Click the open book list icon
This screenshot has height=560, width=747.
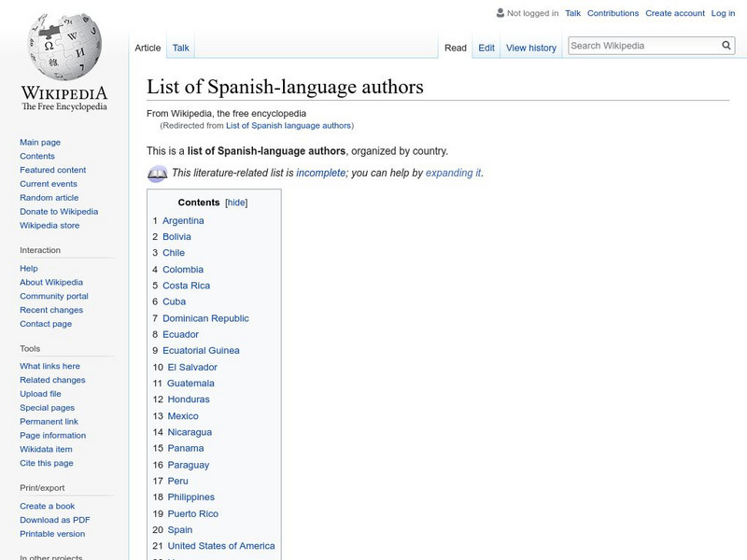click(157, 174)
